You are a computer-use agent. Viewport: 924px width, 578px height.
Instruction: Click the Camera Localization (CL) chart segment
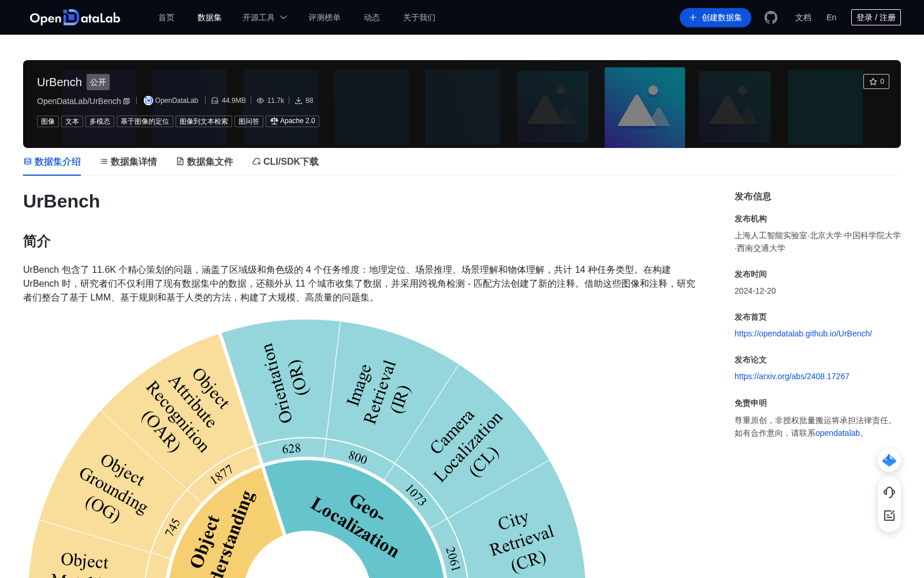[468, 445]
